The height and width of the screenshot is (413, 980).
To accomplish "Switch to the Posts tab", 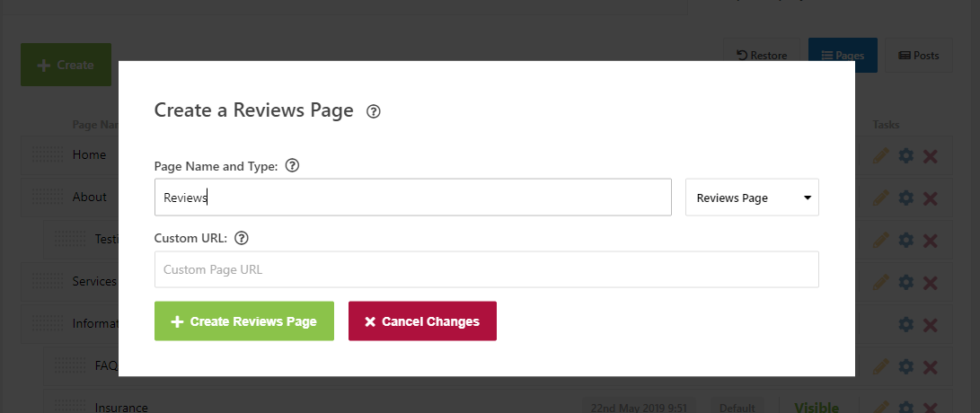I will (919, 56).
